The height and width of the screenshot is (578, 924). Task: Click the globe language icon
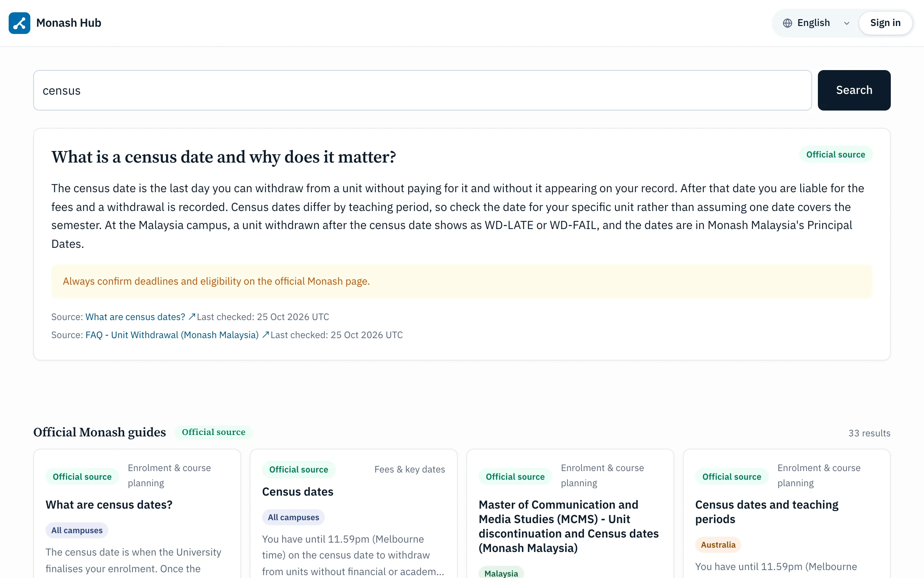(787, 23)
